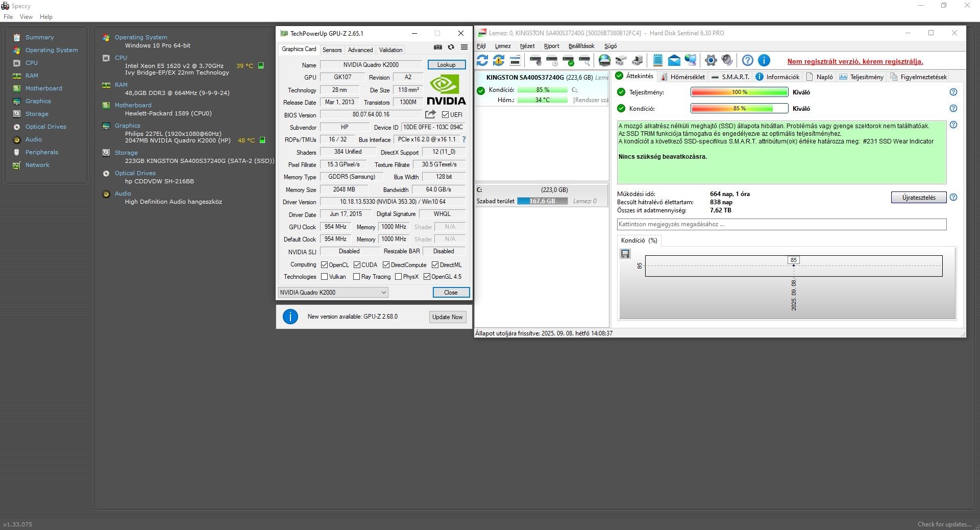This screenshot has height=530, width=980.
Task: Click the BIOS export arrow icon in GPU-Z
Action: (430, 114)
